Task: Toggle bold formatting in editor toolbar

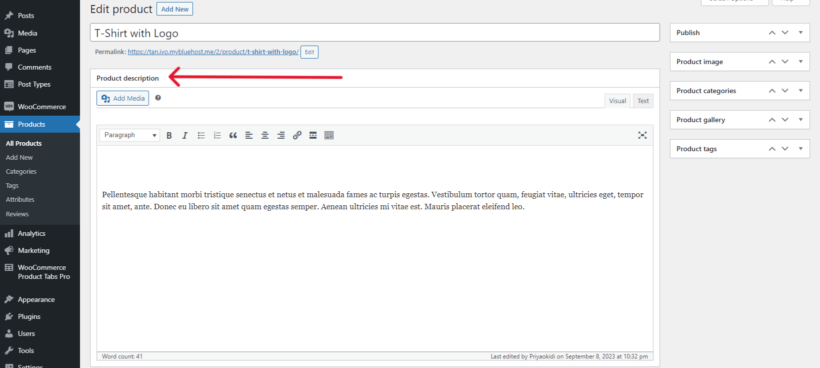Action: (169, 135)
